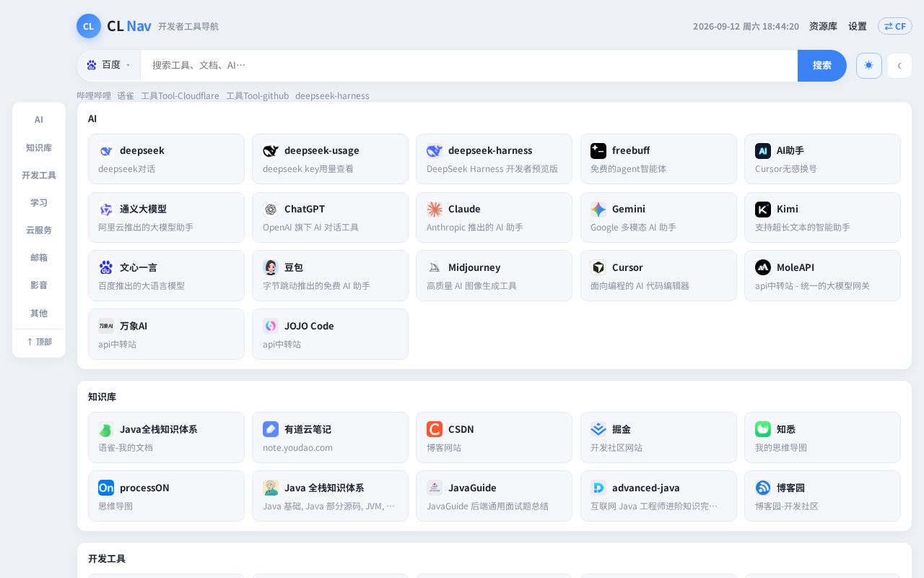The image size is (924, 578).
Task: Click the 博客园 feed icon
Action: click(763, 488)
